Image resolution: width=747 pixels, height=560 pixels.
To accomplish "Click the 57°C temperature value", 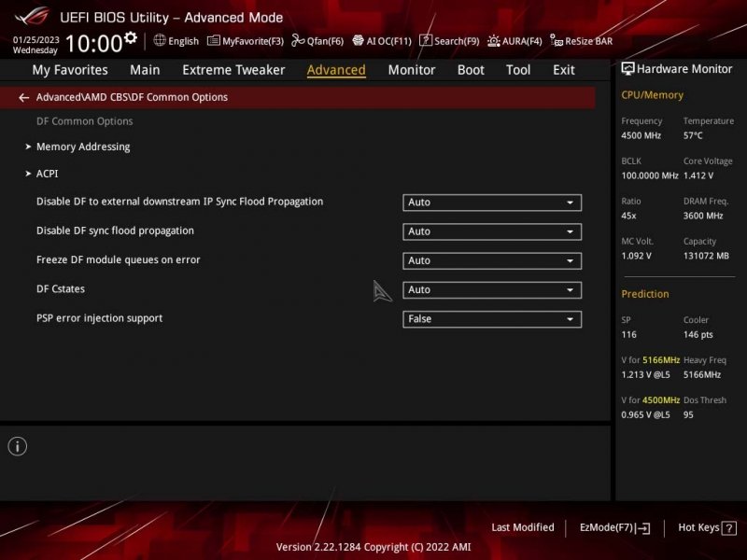I will coord(693,135).
